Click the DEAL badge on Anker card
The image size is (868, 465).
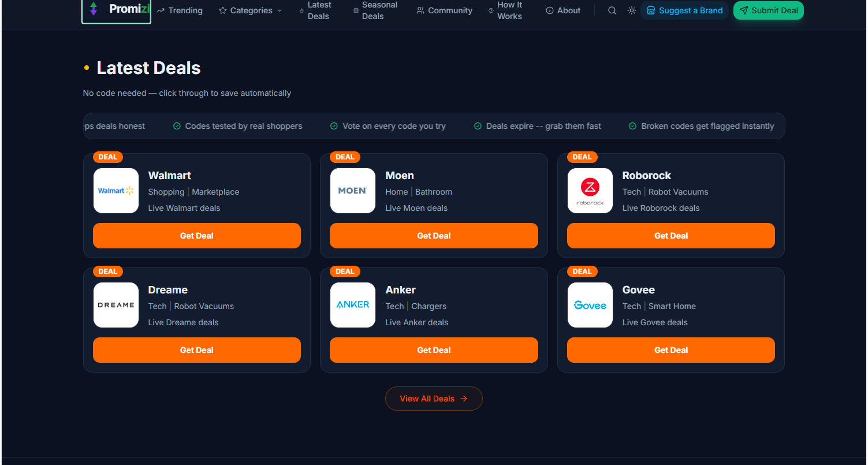[345, 271]
